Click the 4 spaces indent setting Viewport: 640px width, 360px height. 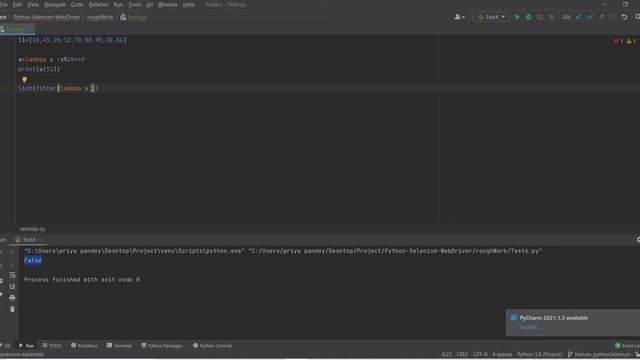point(502,354)
